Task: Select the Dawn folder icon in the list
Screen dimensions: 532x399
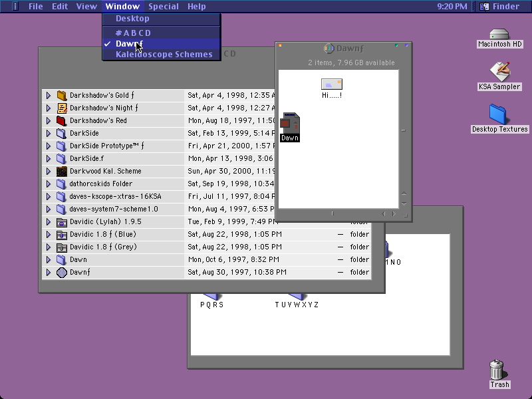Action: tap(61, 260)
